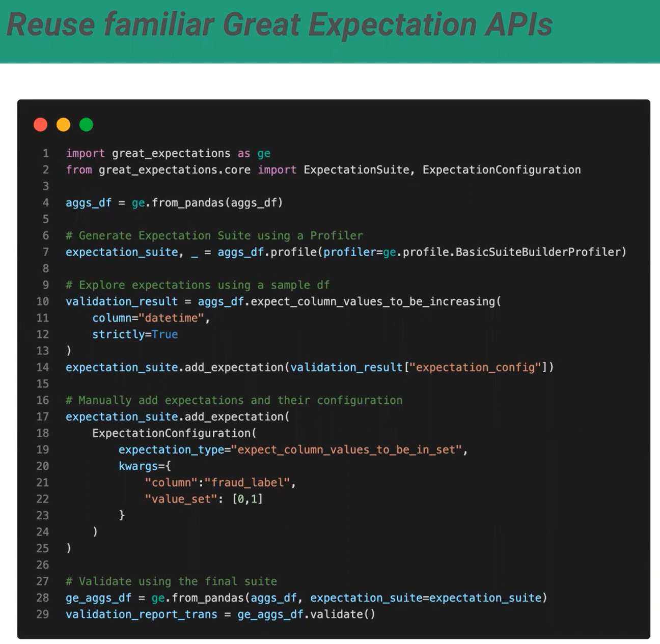This screenshot has width=660, height=644.
Task: Click 'ExpectationSuite, ExpectationConfiguration' on line 2
Action: [x=442, y=170]
